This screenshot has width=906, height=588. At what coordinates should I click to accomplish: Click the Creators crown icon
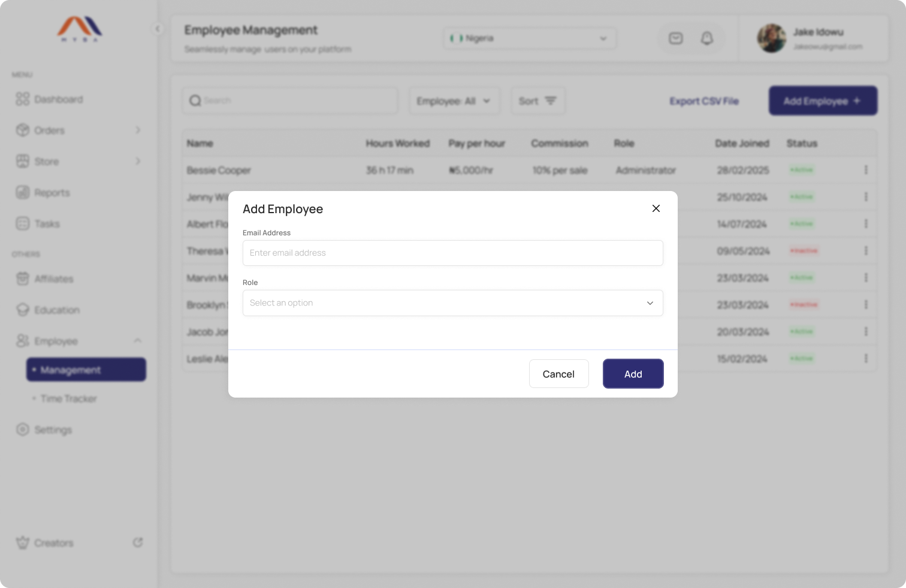tap(22, 542)
